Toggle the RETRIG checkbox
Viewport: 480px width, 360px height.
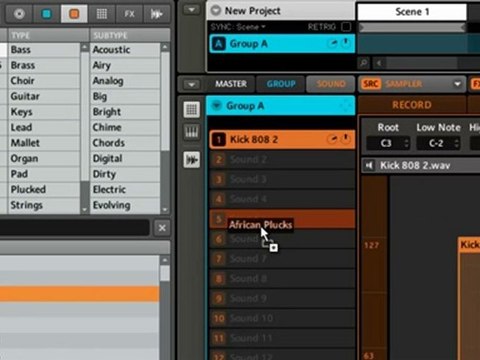pos(346,27)
